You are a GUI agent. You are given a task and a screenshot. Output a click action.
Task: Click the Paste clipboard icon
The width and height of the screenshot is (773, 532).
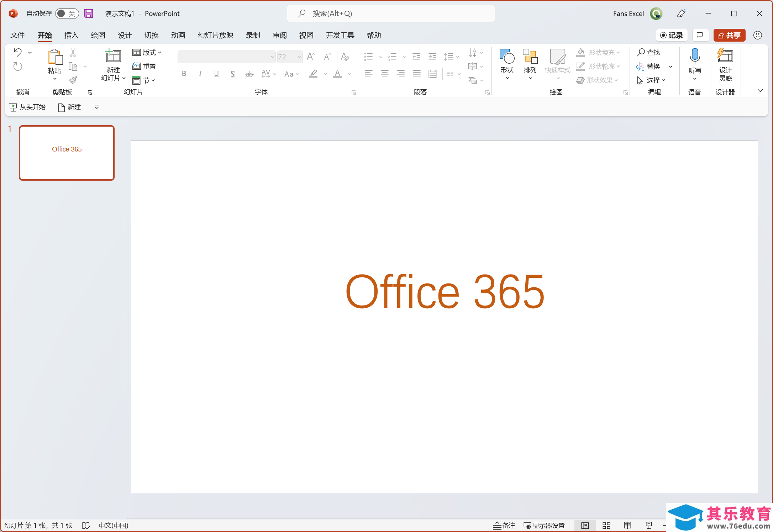[55, 57]
